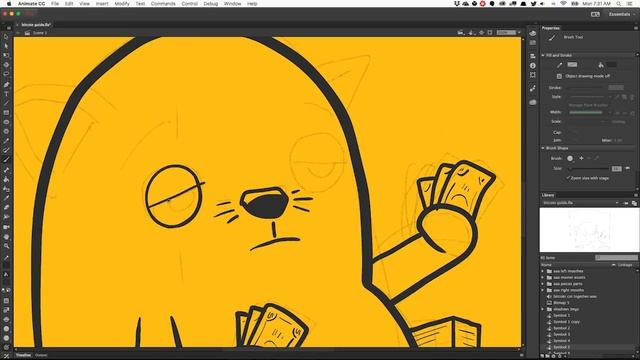Select the round brush shape button

(x=570, y=158)
